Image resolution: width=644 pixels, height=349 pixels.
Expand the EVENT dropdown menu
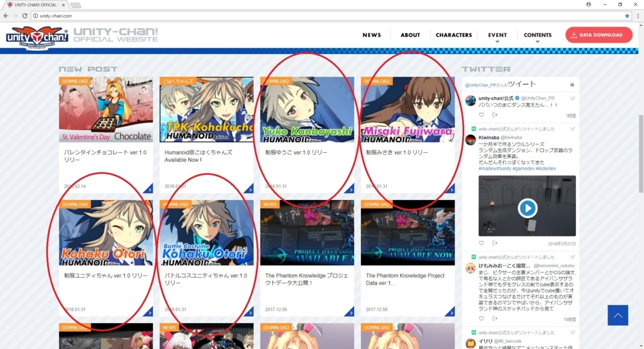[497, 36]
